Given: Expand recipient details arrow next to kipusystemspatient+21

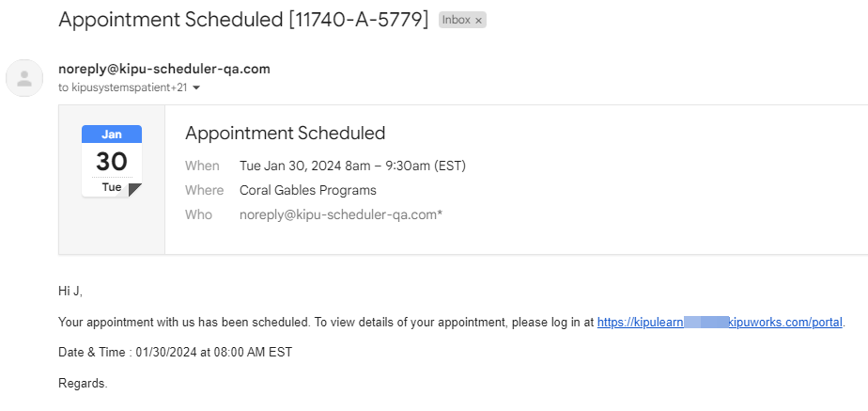Looking at the screenshot, I should click(x=196, y=87).
